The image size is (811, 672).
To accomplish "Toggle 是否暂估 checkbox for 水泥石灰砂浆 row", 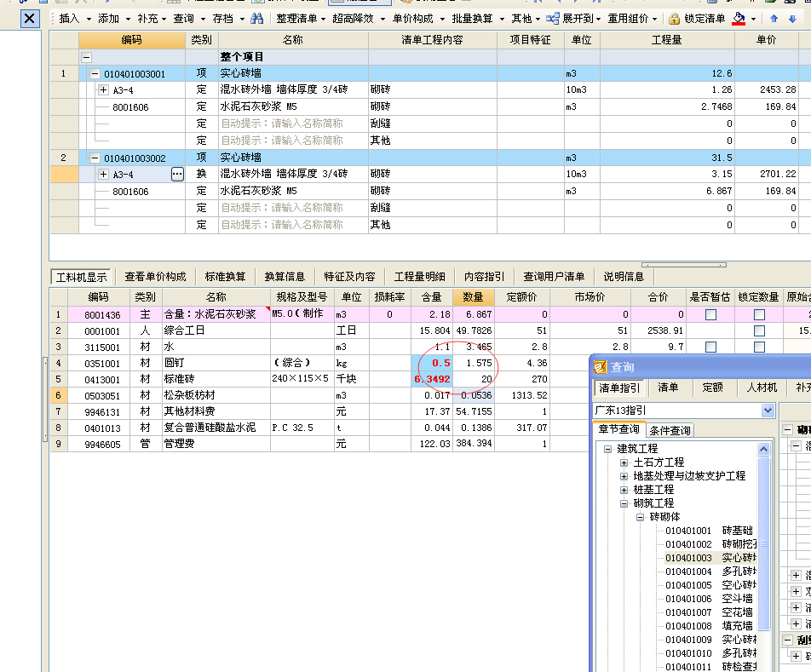I will click(710, 314).
